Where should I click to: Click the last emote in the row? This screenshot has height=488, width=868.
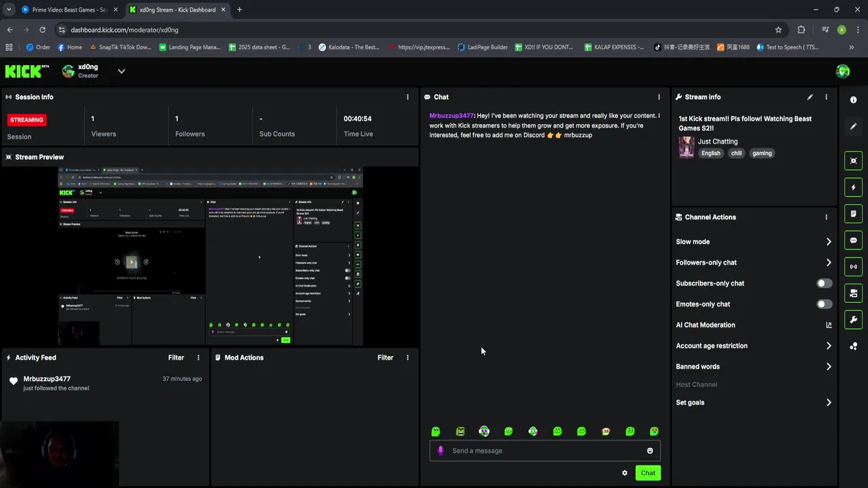(x=654, y=431)
